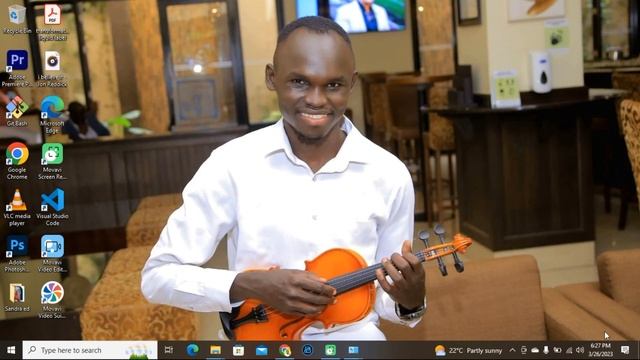Open Microsoft Edge from the taskbar
This screenshot has height=360, width=640.
pyautogui.click(x=192, y=350)
